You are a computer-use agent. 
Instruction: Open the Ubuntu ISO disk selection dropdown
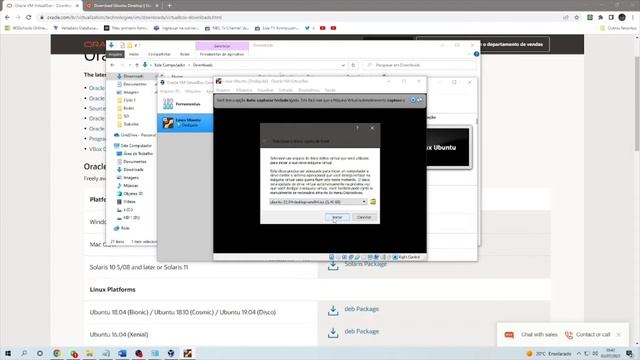(318, 202)
